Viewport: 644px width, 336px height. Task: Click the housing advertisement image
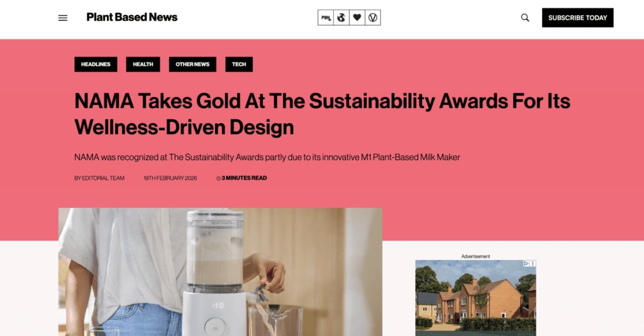click(475, 298)
